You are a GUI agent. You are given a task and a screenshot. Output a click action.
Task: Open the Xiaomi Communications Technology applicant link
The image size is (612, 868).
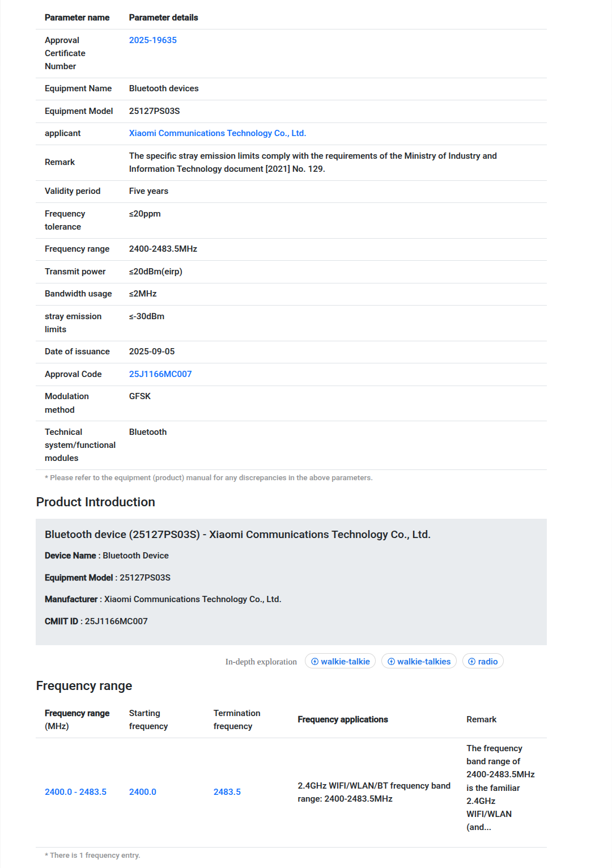point(217,133)
